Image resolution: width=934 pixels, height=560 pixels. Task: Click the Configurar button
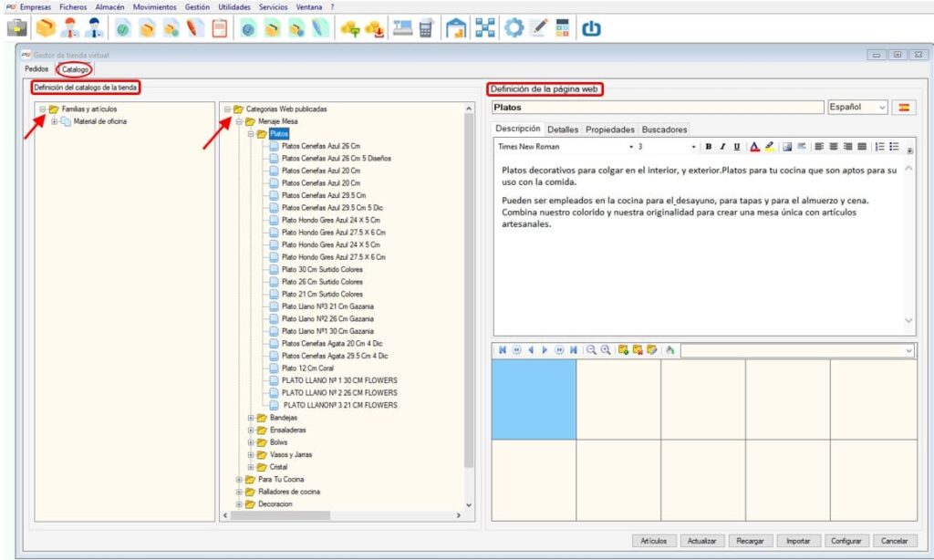846,541
